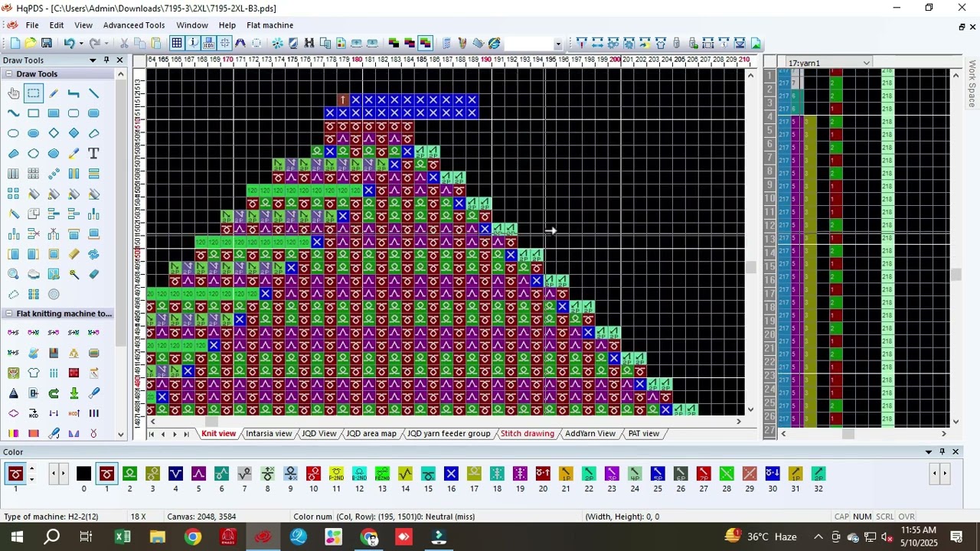Open the Flat machine menu
This screenshot has width=980, height=551.
(x=270, y=25)
